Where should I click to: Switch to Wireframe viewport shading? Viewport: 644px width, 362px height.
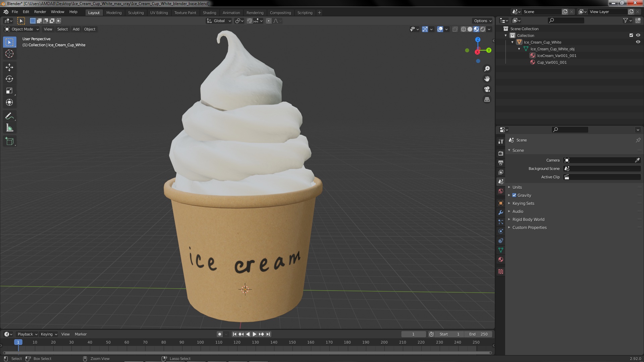point(464,29)
